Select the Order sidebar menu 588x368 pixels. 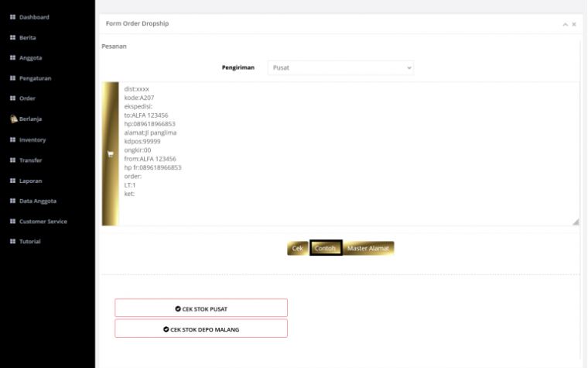[x=27, y=98]
